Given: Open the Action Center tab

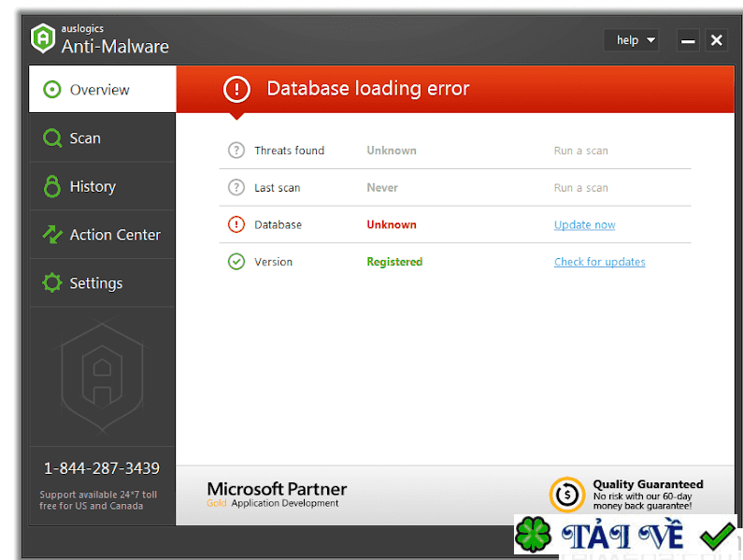Looking at the screenshot, I should (x=103, y=235).
